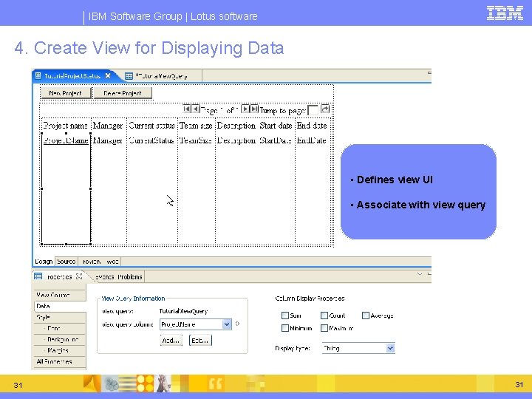Click Delete Project button

123,93
